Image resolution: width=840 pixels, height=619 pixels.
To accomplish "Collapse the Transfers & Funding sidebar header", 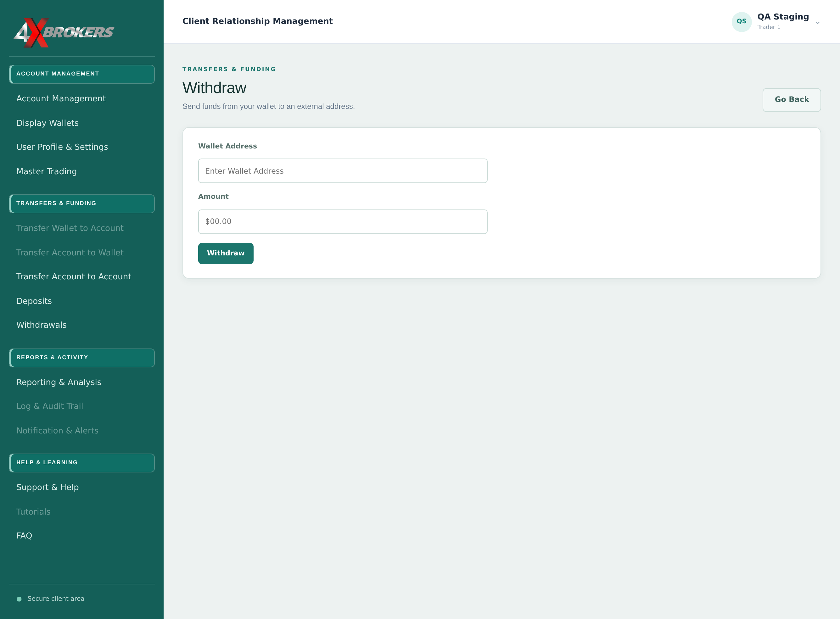I will click(82, 204).
